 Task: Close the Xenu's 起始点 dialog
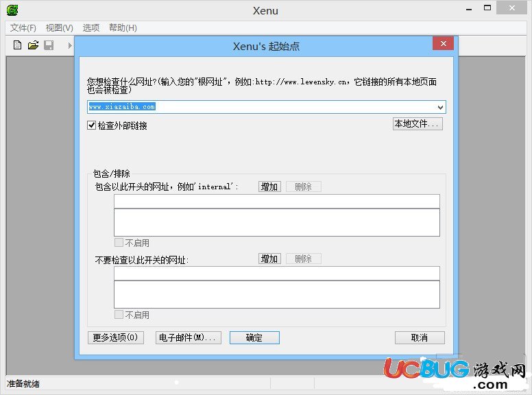tap(443, 43)
